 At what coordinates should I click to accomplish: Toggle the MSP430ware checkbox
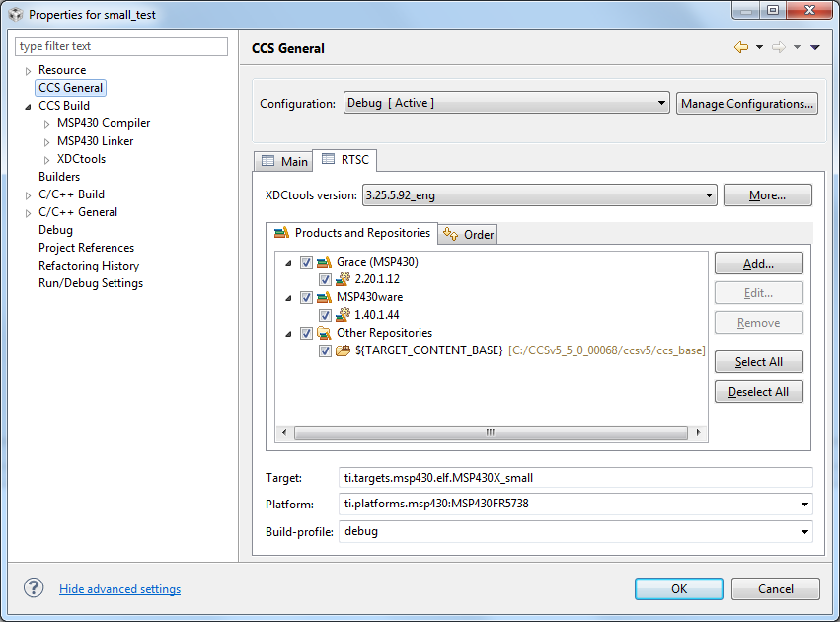click(x=306, y=297)
